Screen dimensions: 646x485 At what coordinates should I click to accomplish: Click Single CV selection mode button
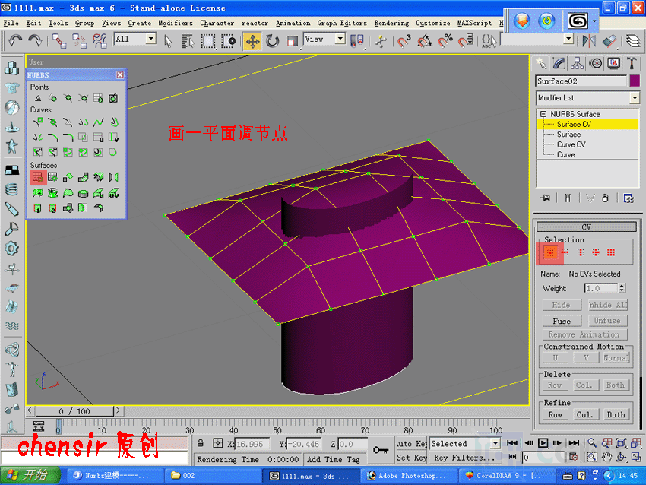(x=550, y=252)
